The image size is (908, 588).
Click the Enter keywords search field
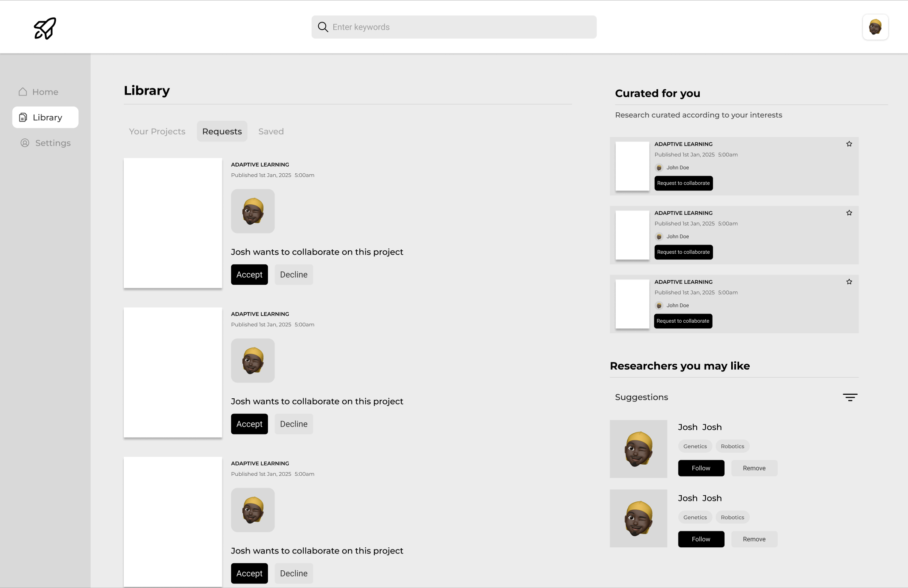coord(460,27)
